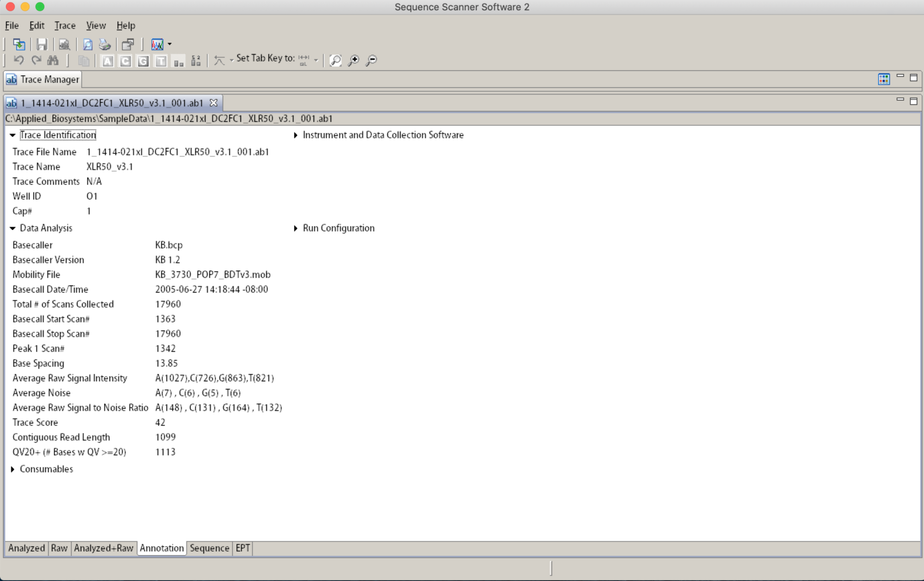Viewport: 924px width, 581px height.
Task: Open the Set Tab Key dropdown
Action: tap(315, 60)
